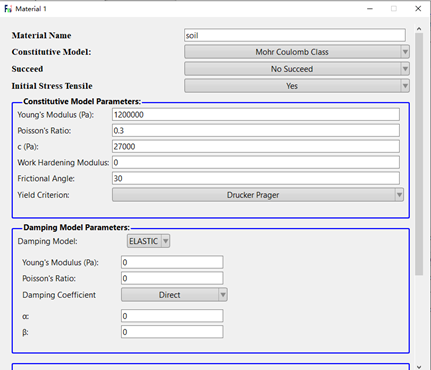Click the "Succeed" label

[27, 69]
